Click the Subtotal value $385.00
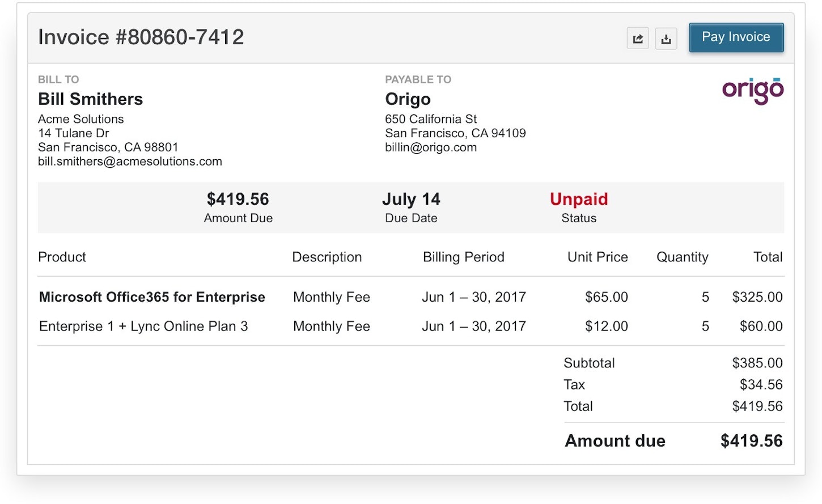822x504 pixels. [x=757, y=363]
